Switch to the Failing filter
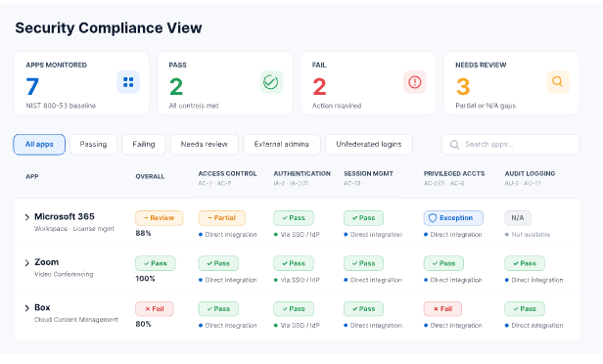The height and width of the screenshot is (364, 603). click(144, 145)
